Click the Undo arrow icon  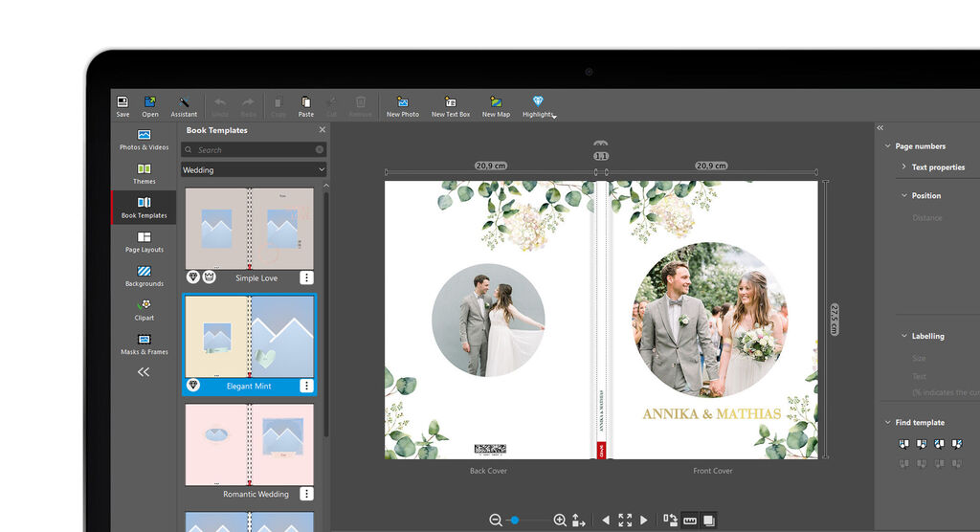tap(220, 101)
